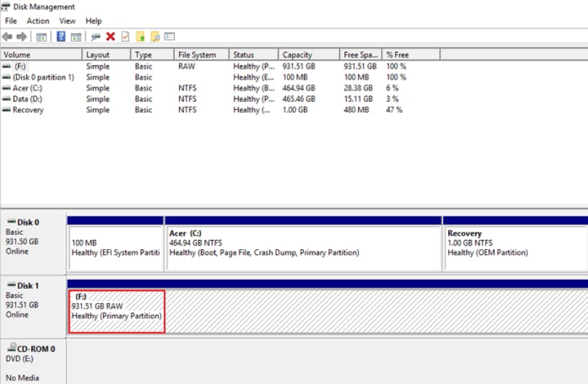588x384 pixels.
Task: Click the 47 % free value
Action: click(394, 110)
